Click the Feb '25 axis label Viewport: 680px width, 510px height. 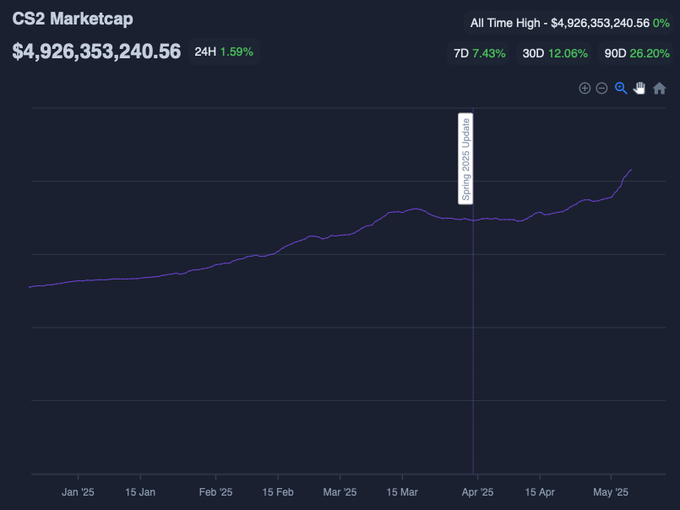click(x=215, y=492)
